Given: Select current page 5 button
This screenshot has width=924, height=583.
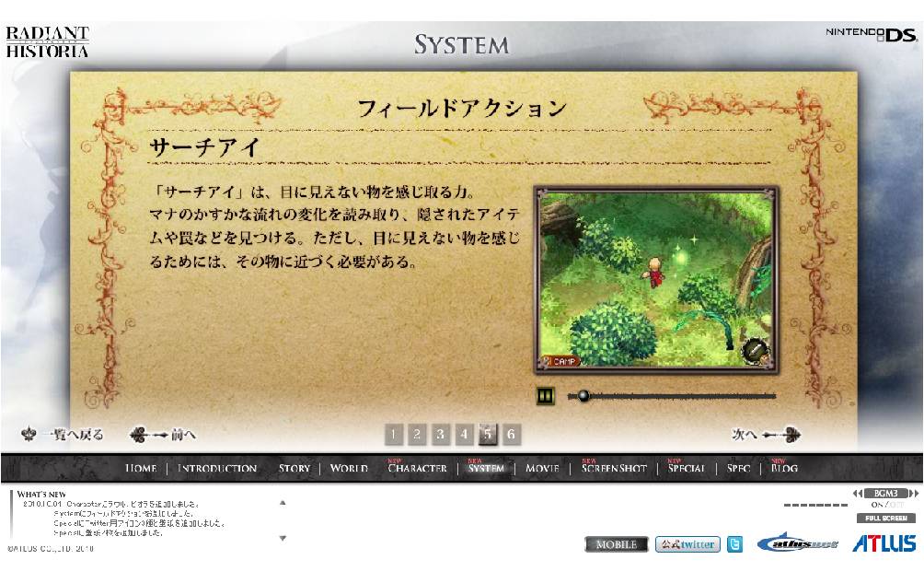Looking at the screenshot, I should (488, 435).
